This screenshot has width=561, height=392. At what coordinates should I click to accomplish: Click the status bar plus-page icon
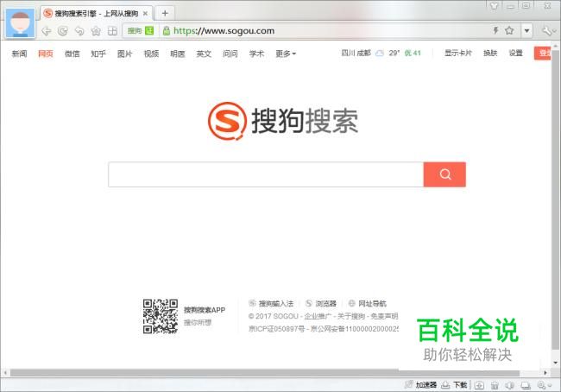coord(479,385)
